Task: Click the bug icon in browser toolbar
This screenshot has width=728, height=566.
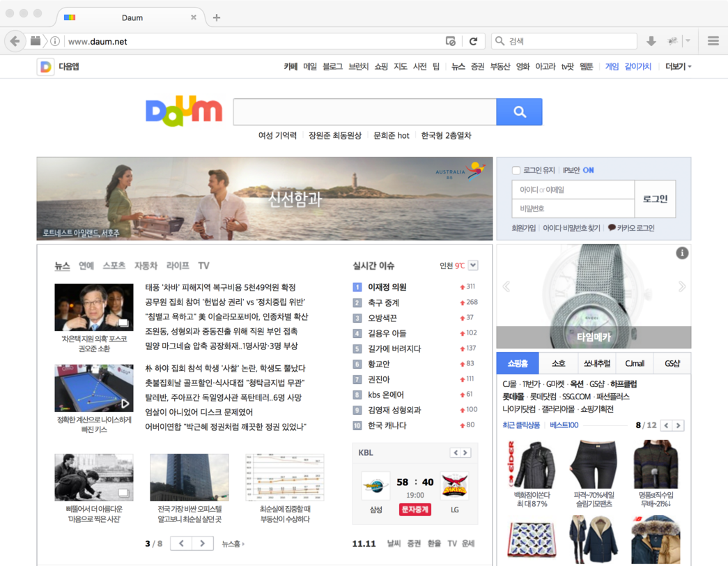Action: tap(672, 41)
